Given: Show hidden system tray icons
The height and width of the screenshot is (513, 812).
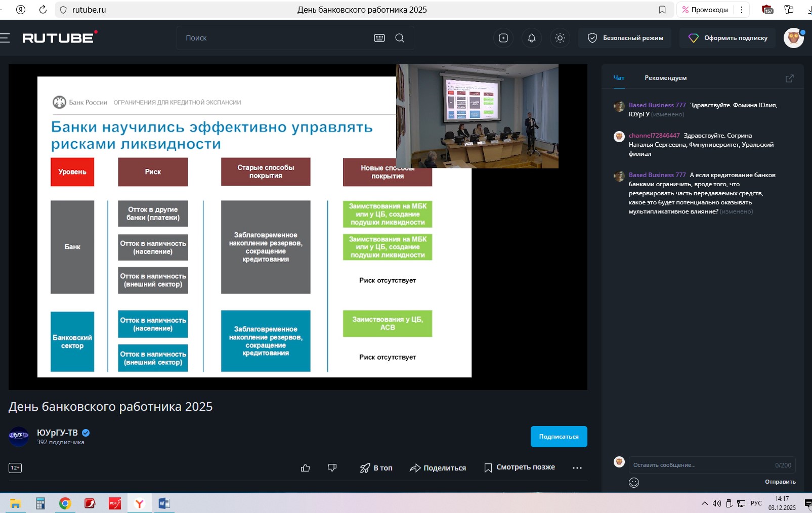Looking at the screenshot, I should 704,503.
